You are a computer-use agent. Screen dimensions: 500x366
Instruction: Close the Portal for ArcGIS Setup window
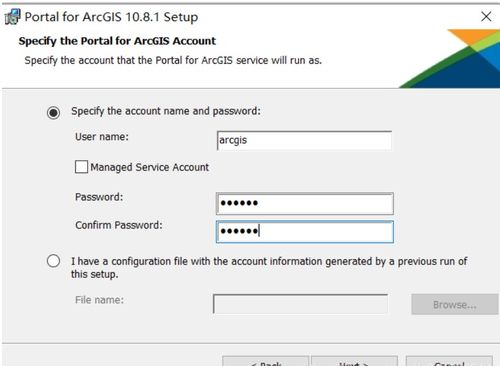tap(486, 16)
